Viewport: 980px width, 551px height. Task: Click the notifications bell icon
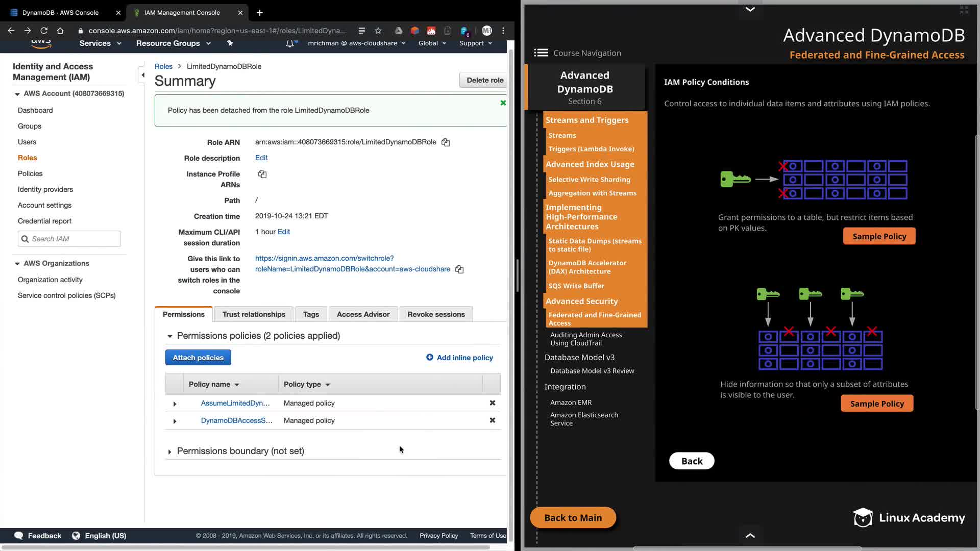(x=289, y=43)
